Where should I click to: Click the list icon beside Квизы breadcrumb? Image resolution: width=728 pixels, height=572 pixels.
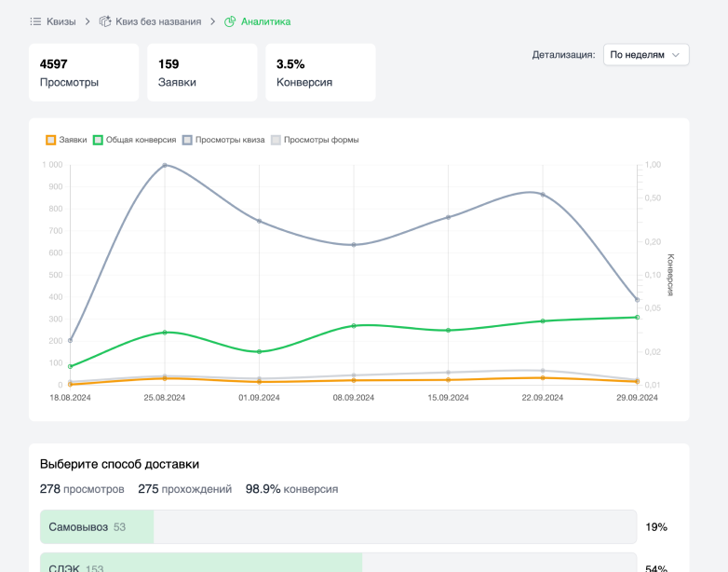(x=35, y=21)
